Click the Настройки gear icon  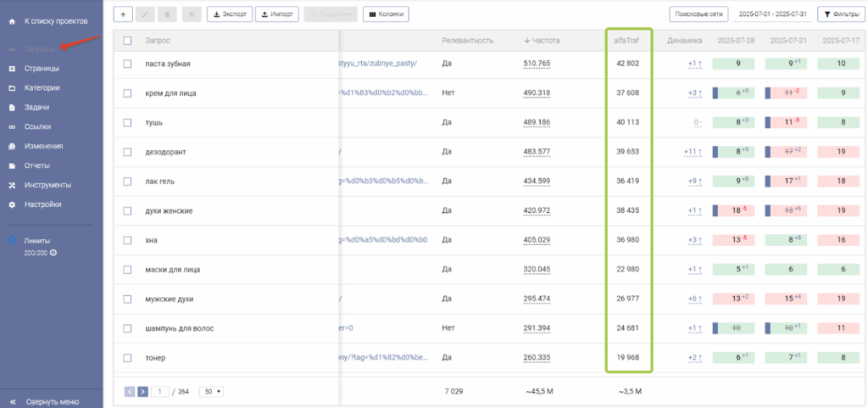pos(12,204)
